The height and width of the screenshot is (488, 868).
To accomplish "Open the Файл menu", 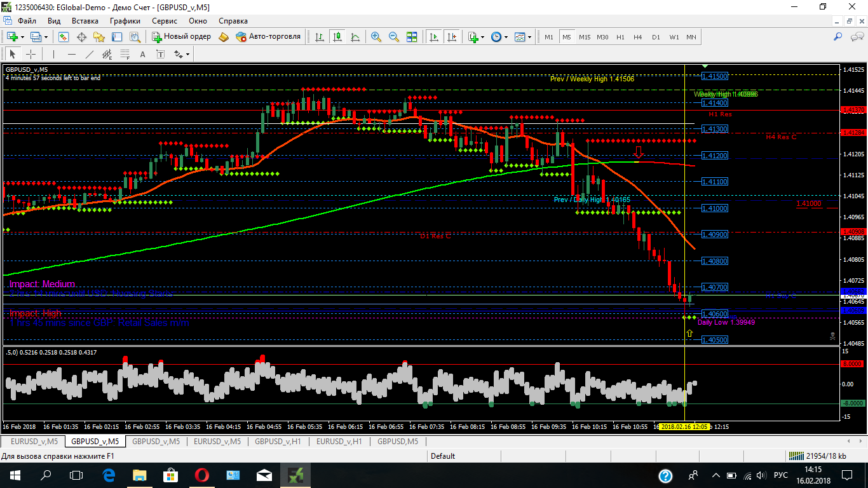I will 27,20.
